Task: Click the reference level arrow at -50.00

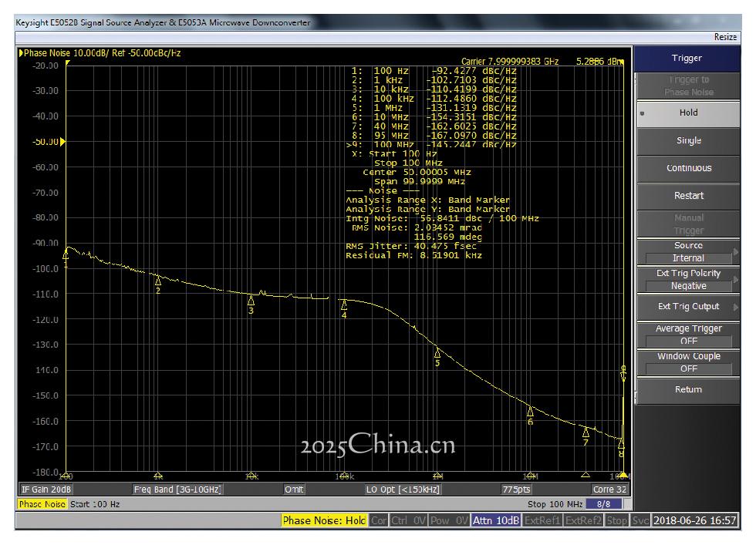Action: point(62,142)
